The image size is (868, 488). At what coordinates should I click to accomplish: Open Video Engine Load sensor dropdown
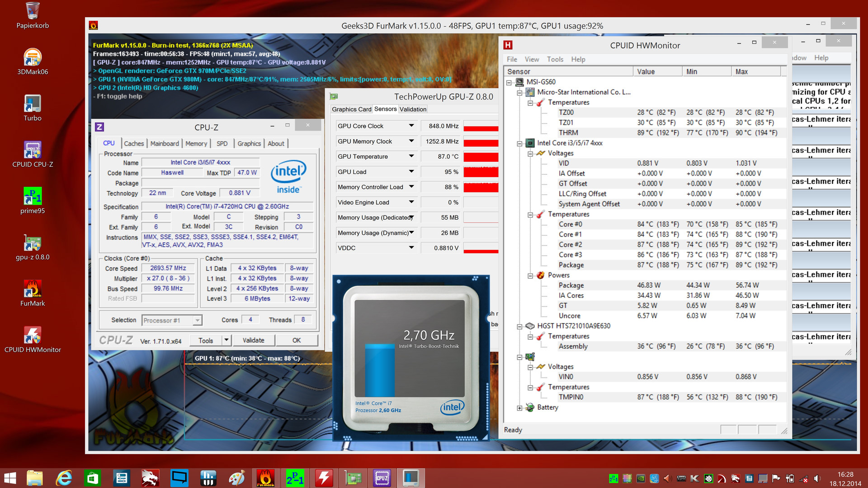click(411, 202)
